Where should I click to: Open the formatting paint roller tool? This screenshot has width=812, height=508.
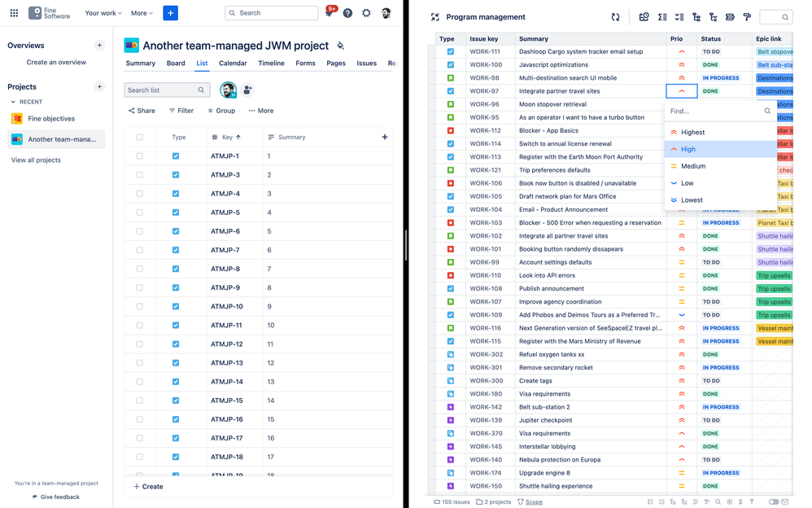pyautogui.click(x=748, y=17)
